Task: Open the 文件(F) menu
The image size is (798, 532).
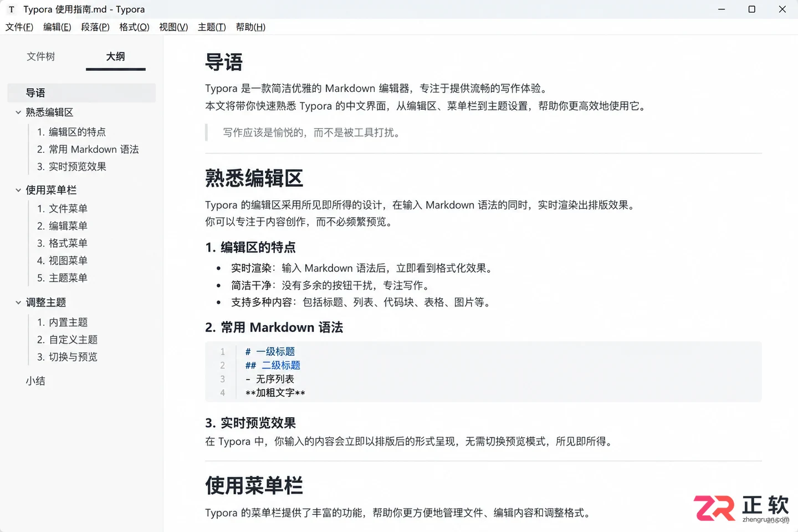Action: 19,27
